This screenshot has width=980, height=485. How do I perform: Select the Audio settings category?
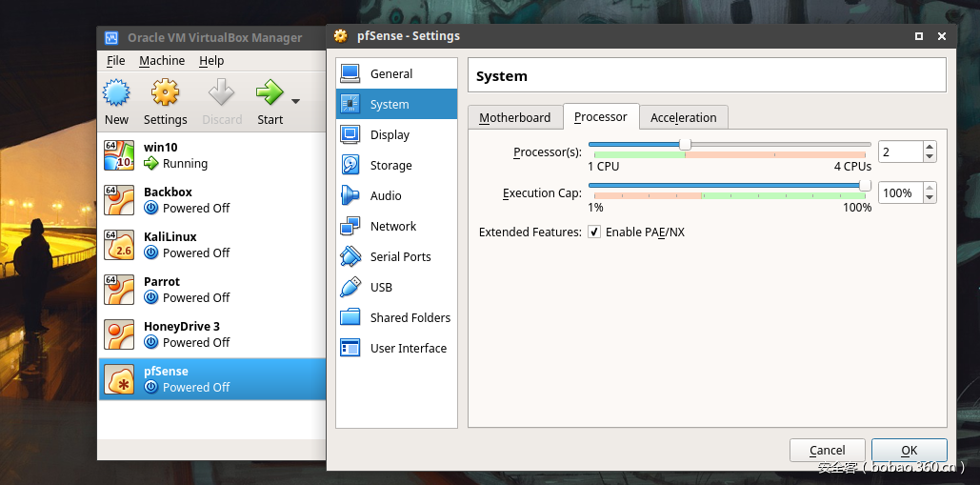385,196
